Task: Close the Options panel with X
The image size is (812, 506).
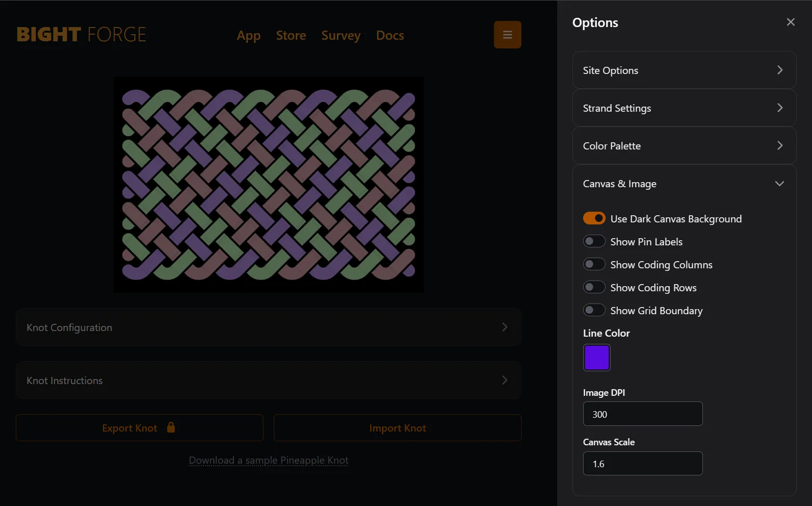Action: (790, 22)
